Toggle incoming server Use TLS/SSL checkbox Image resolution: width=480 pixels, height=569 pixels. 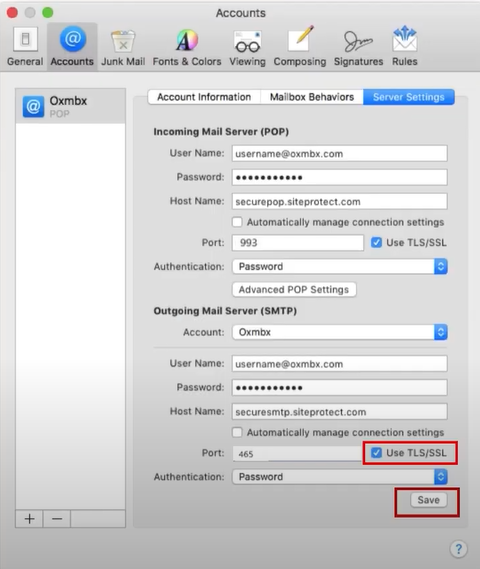pyautogui.click(x=376, y=242)
